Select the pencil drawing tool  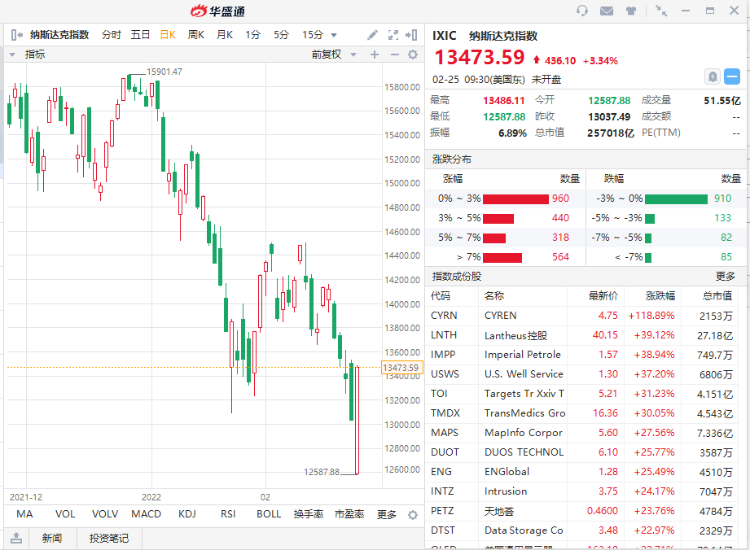point(372,34)
